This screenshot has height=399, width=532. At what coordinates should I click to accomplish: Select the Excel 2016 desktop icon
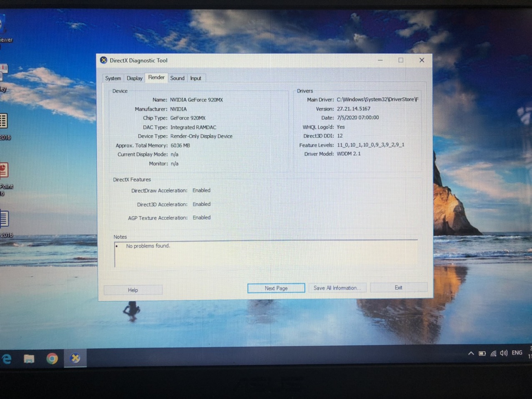(x=4, y=121)
